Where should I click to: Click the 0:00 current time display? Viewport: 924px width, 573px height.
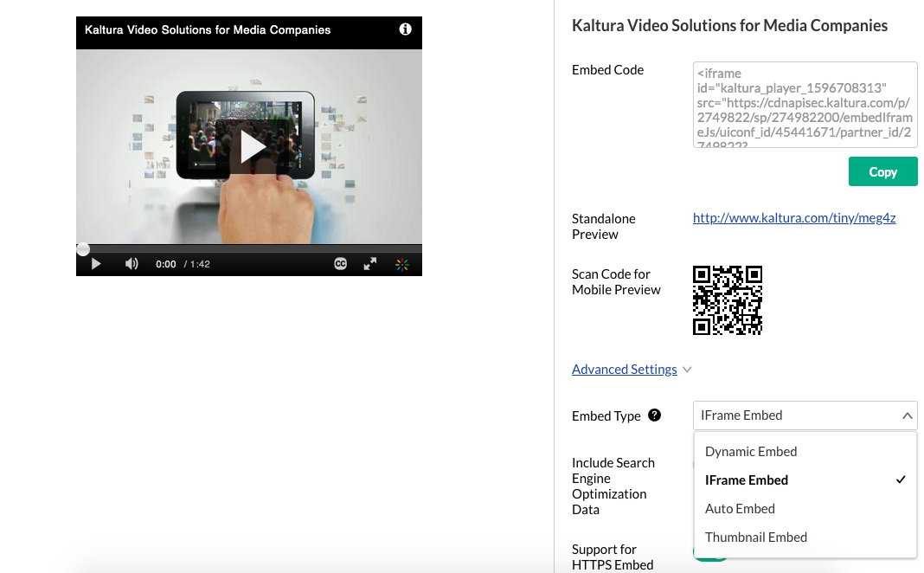(x=165, y=264)
